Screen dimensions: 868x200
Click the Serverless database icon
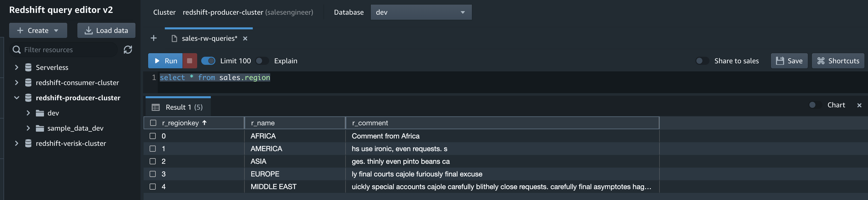28,67
